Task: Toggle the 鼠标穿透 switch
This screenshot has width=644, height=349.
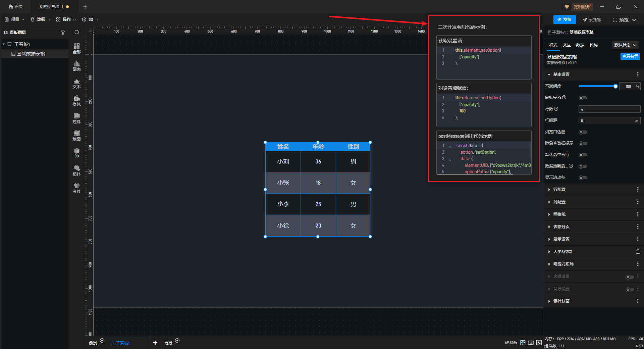Action: click(x=583, y=98)
